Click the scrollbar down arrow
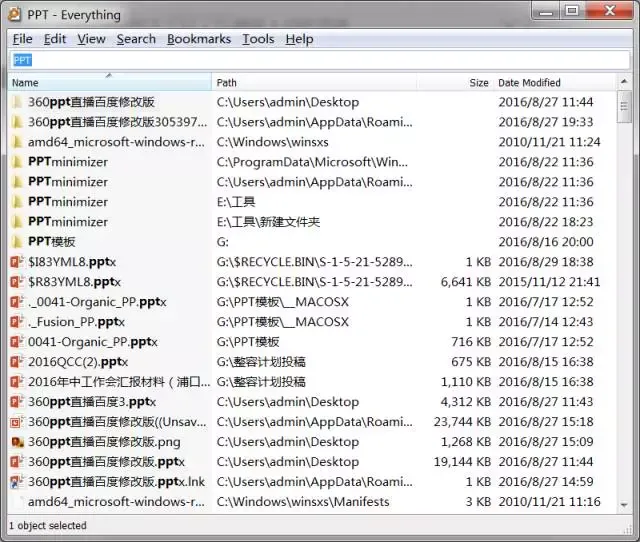The image size is (640, 542). click(624, 505)
